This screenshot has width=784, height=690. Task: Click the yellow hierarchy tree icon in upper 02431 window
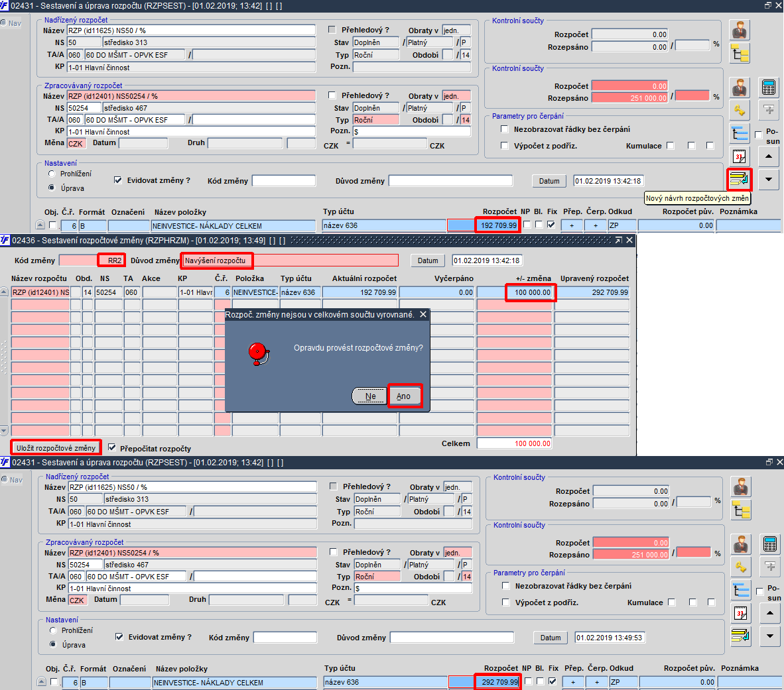point(739,53)
